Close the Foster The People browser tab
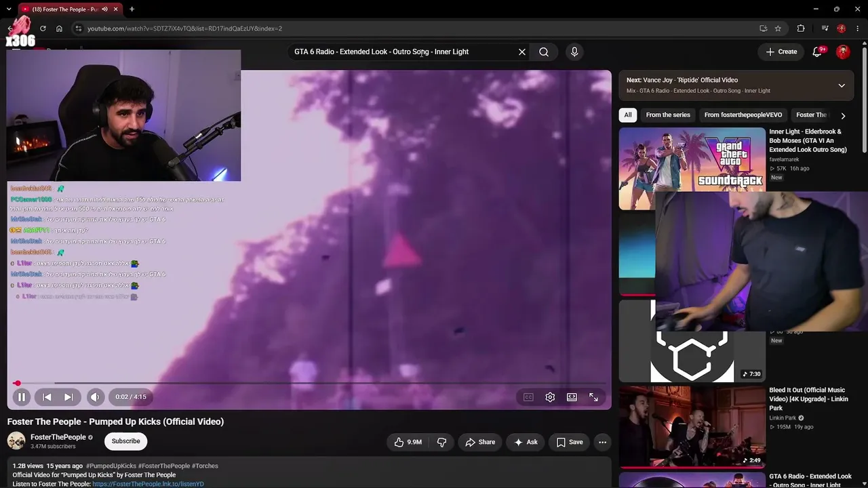The width and height of the screenshot is (868, 488). point(116,9)
